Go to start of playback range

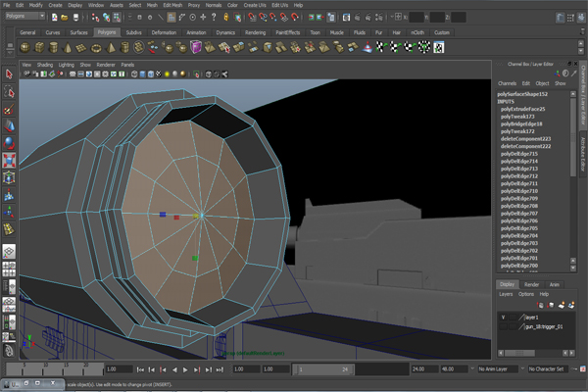click(x=140, y=369)
